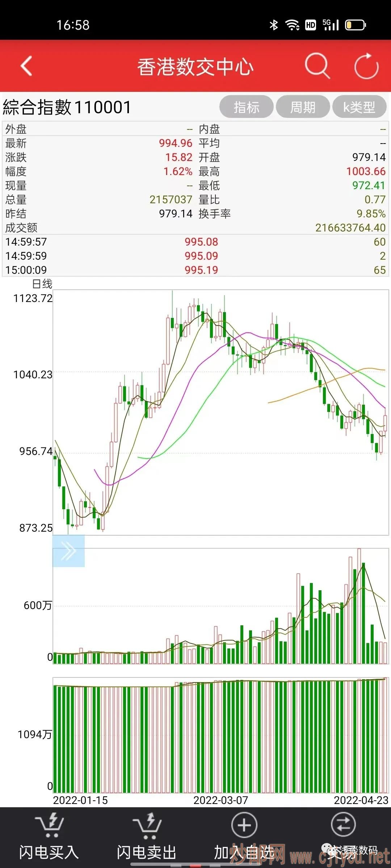
Task: Open the 指标 indicator selector
Action: pos(247,107)
